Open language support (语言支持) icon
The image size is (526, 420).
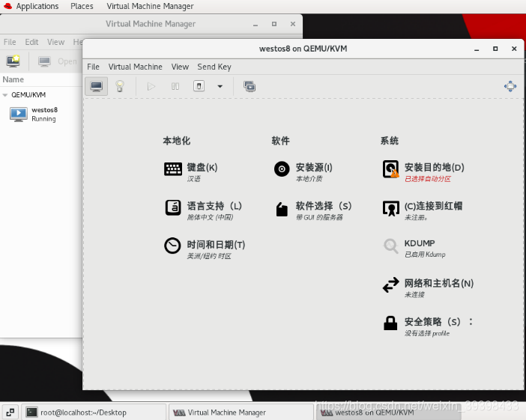[x=173, y=207]
